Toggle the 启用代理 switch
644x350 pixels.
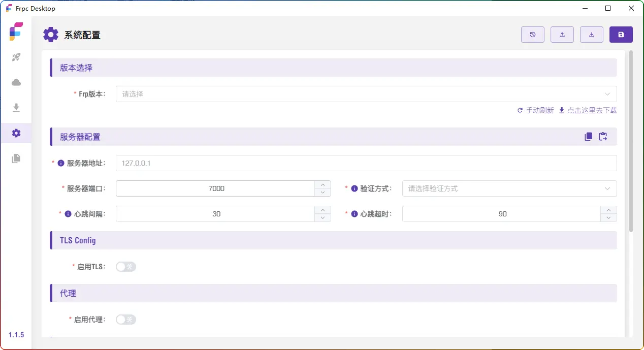point(125,320)
